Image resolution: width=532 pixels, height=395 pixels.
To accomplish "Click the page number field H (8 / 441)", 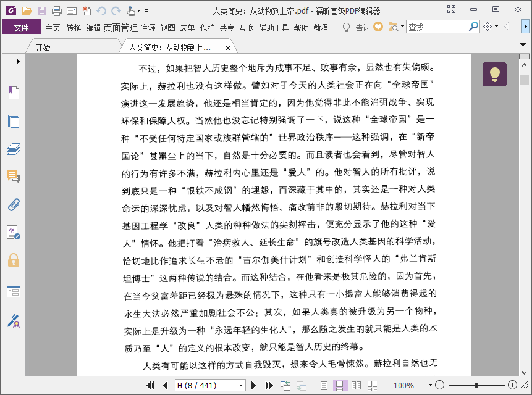I will pyautogui.click(x=206, y=386).
